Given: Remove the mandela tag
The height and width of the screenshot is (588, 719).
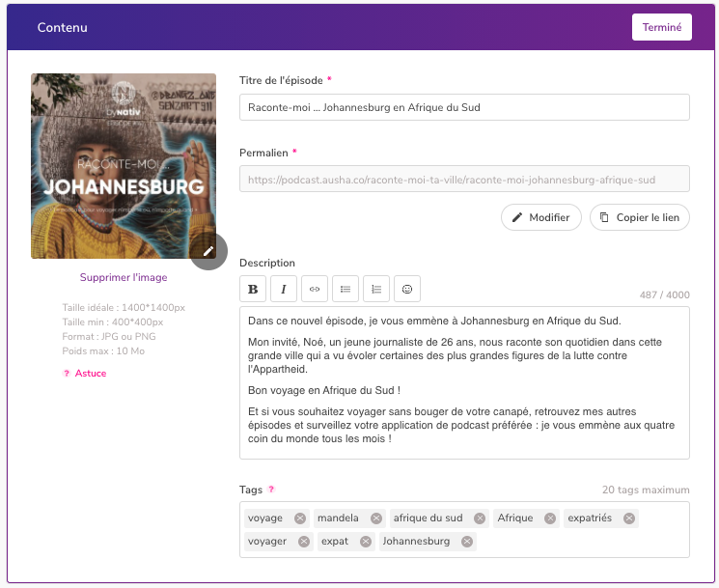Looking at the screenshot, I should (x=376, y=518).
